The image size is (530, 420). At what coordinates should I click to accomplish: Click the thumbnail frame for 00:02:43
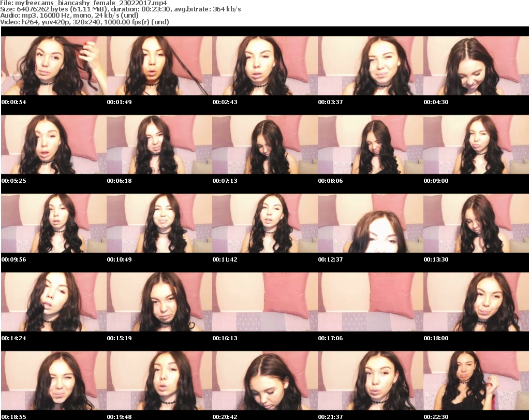pyautogui.click(x=265, y=66)
